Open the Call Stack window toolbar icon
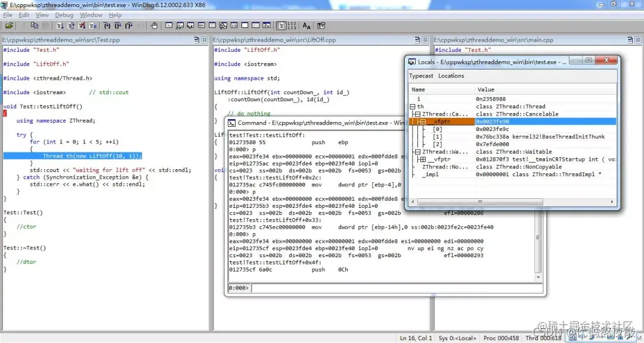The width and height of the screenshot is (644, 343). [x=223, y=26]
